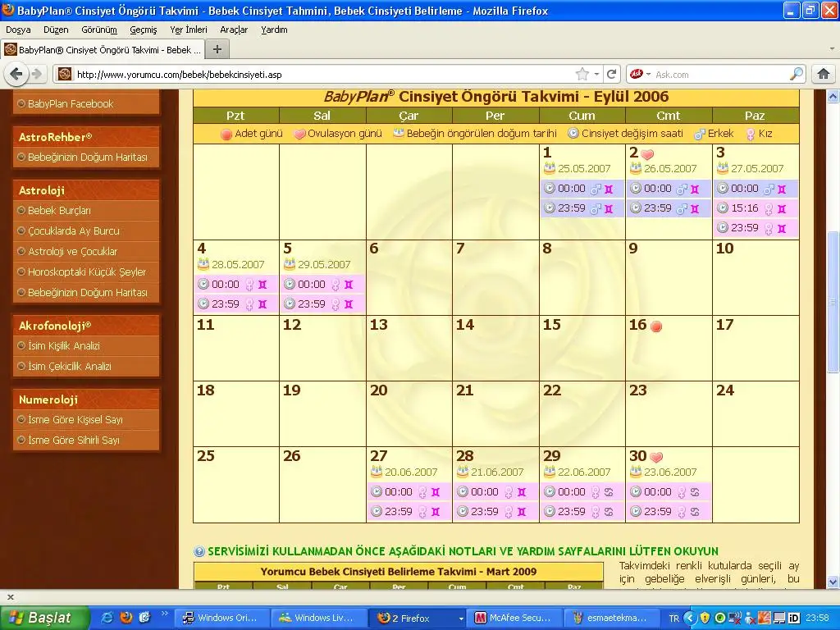Click the 23:59 entry on day 5
Image resolution: width=840 pixels, height=630 pixels.
[x=322, y=304]
